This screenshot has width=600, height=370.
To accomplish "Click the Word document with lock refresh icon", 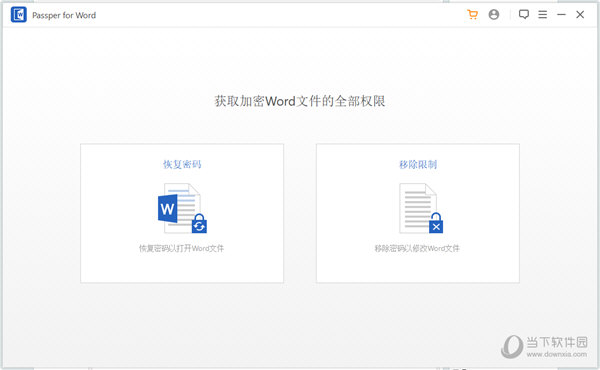I will coord(182,209).
